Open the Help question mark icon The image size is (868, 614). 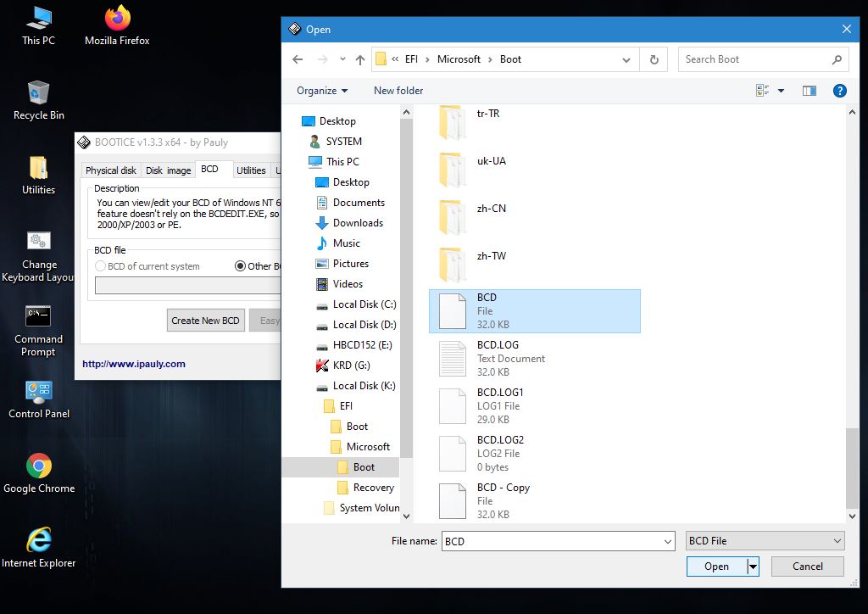tap(839, 91)
